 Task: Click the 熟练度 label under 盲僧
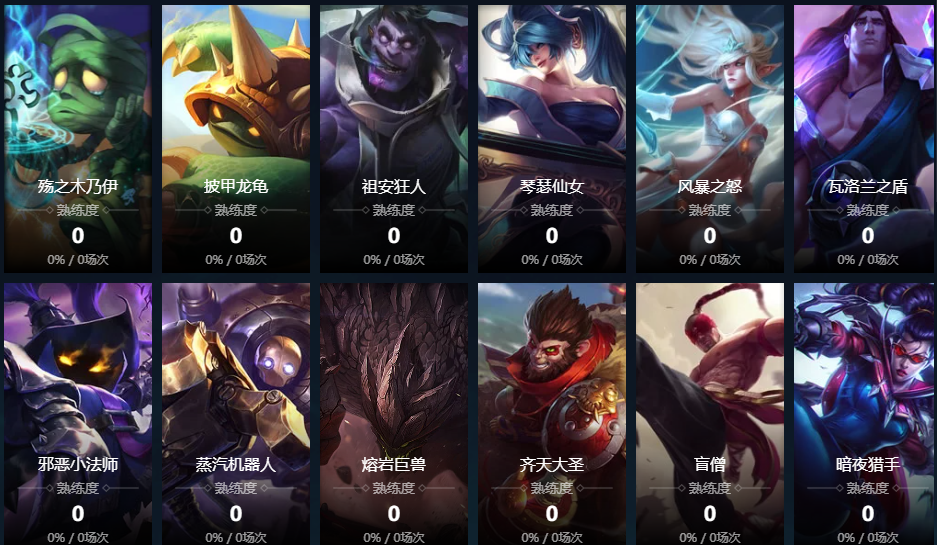click(710, 488)
